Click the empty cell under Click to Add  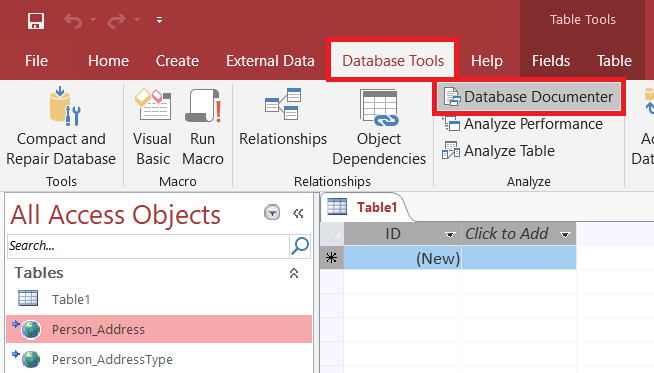click(x=519, y=258)
